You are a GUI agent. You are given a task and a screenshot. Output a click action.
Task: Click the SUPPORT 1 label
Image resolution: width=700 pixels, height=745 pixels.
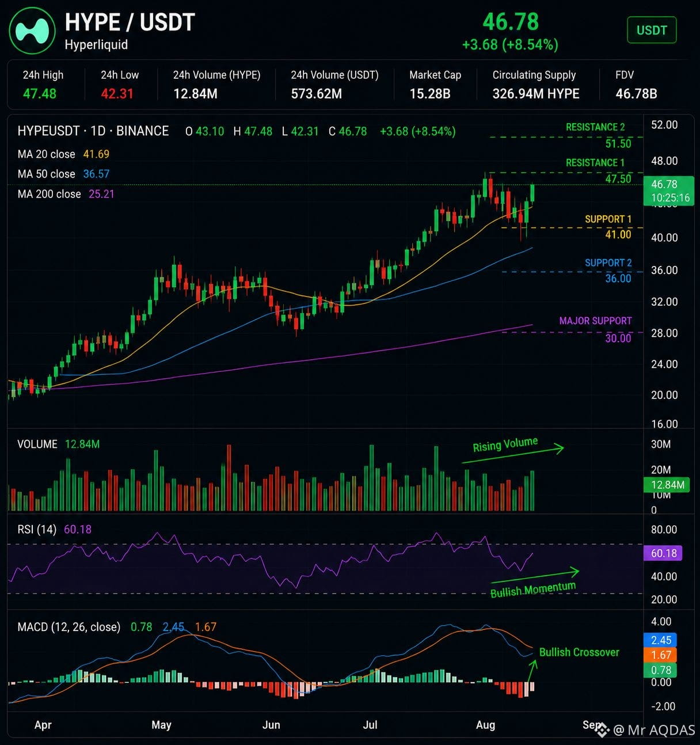608,219
